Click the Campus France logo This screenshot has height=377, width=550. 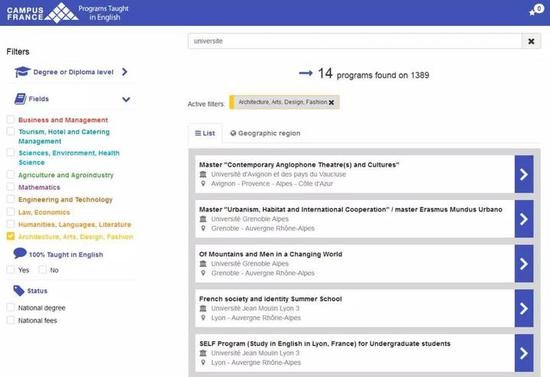coord(42,13)
